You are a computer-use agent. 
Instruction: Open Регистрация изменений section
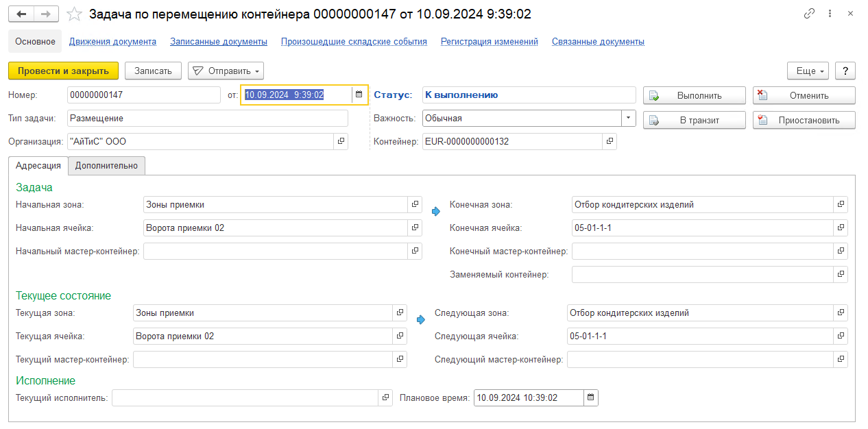click(490, 41)
